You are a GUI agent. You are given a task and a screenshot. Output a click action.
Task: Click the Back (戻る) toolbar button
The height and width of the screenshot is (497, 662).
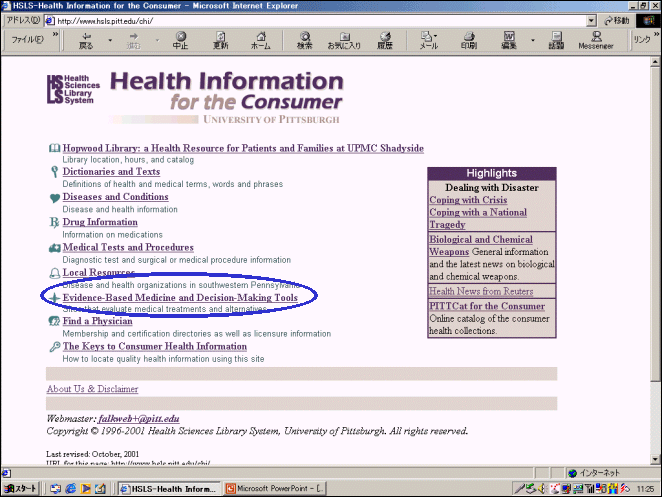pyautogui.click(x=85, y=40)
